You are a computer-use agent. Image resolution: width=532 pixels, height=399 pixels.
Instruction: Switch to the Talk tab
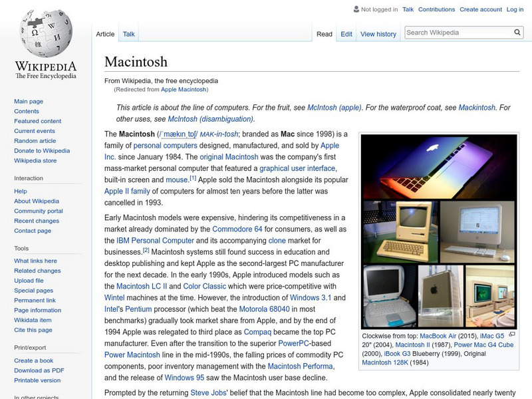(128, 34)
